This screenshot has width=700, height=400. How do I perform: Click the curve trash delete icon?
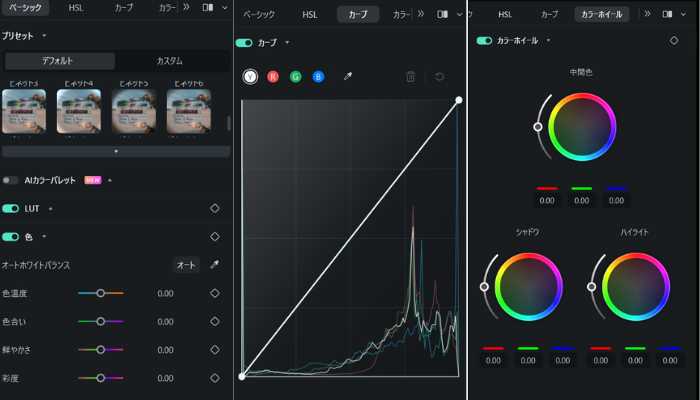(x=410, y=76)
